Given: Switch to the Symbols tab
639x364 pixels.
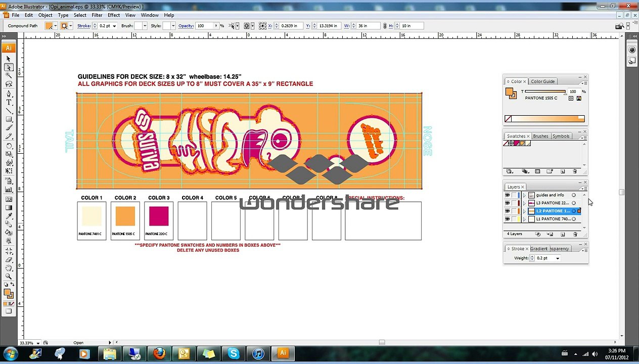Looking at the screenshot, I should (561, 136).
